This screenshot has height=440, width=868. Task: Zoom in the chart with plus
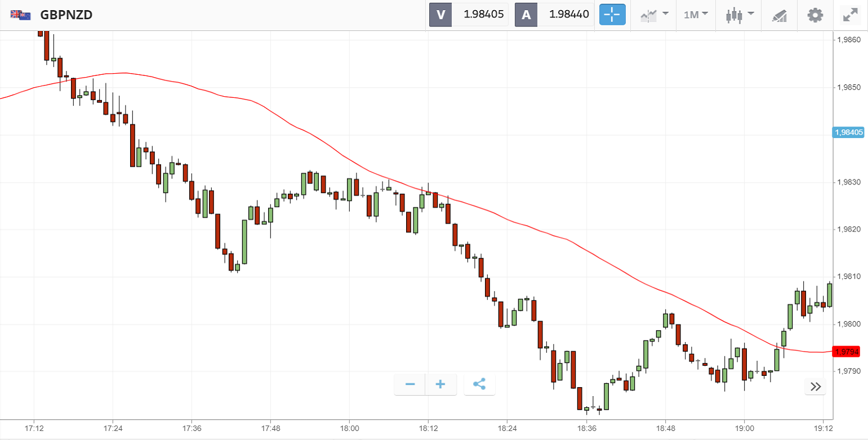pyautogui.click(x=440, y=384)
